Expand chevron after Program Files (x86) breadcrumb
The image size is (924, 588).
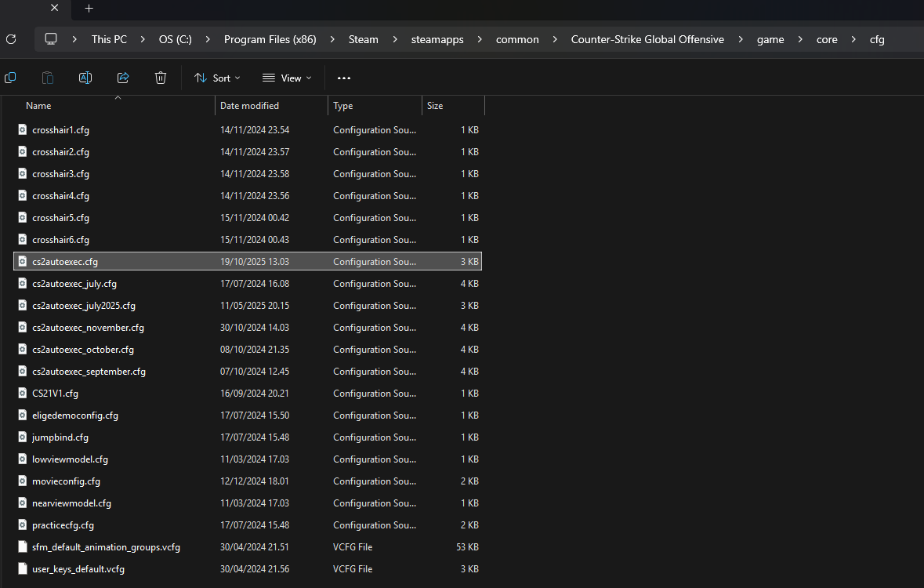(x=332, y=39)
